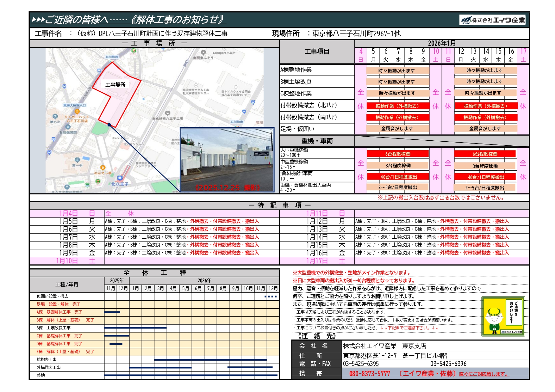Click the 工事場所 label inside red outline
The image size is (555, 392).
tap(115, 85)
